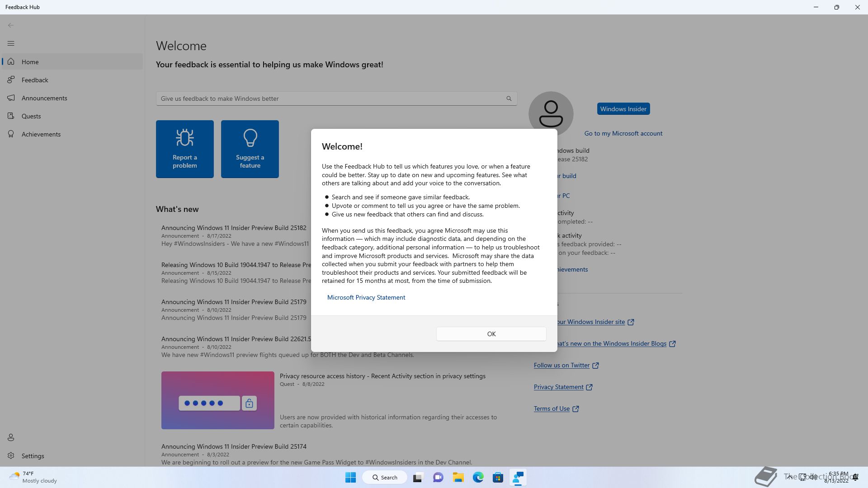Open the Privacy resource access history quest

click(382, 376)
